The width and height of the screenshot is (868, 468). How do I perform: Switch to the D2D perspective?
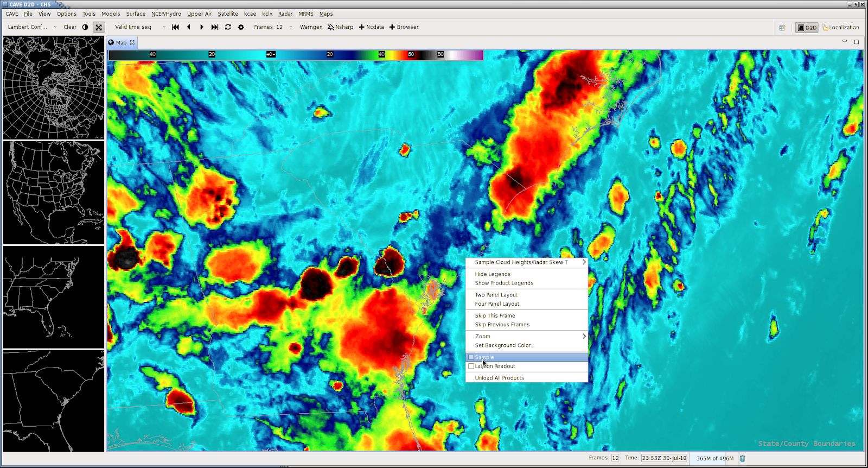pyautogui.click(x=807, y=28)
